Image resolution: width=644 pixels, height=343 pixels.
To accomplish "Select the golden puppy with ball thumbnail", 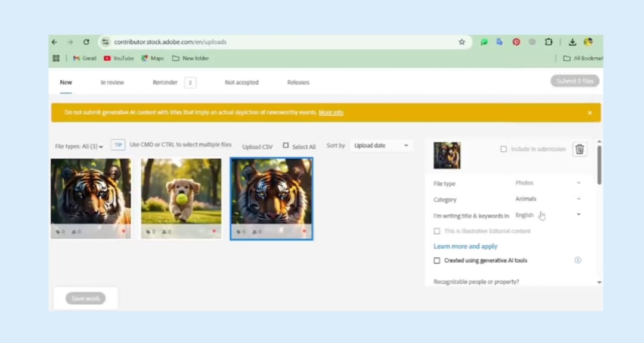I will 181,192.
